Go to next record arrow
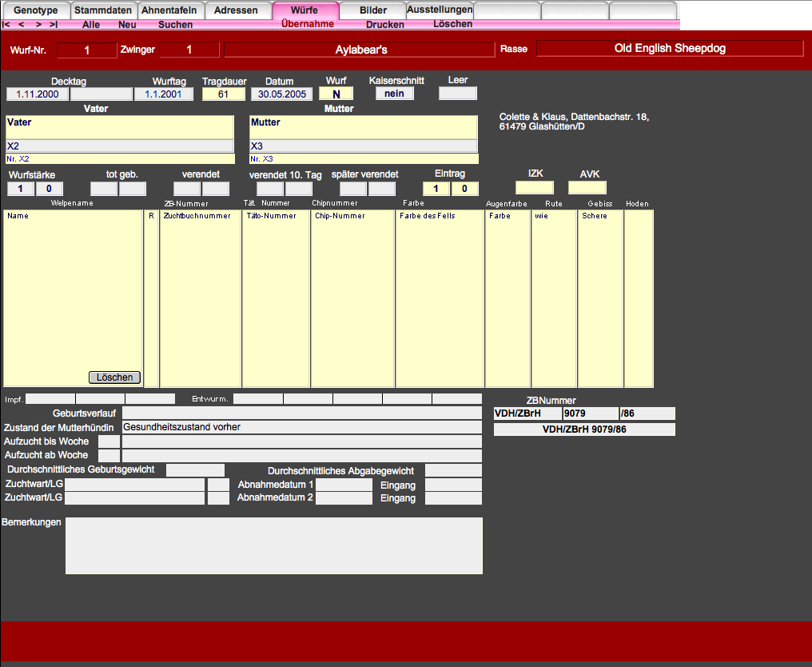This screenshot has width=812, height=667. pos(38,24)
